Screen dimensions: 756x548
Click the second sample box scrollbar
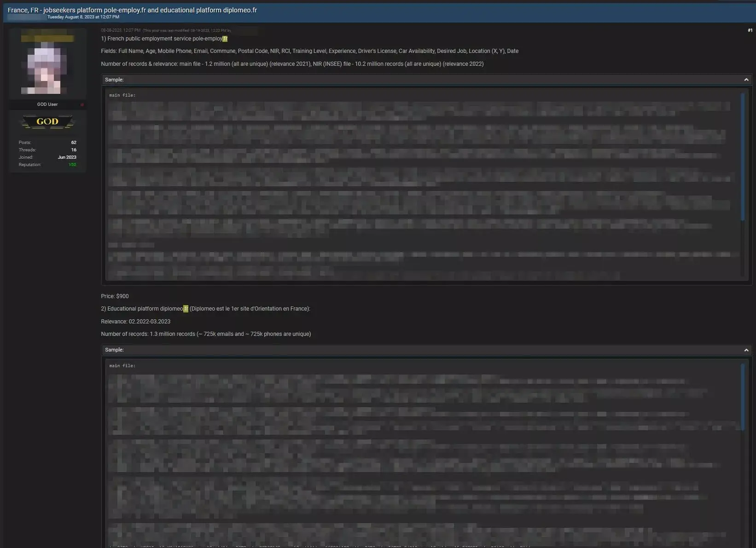[743, 397]
